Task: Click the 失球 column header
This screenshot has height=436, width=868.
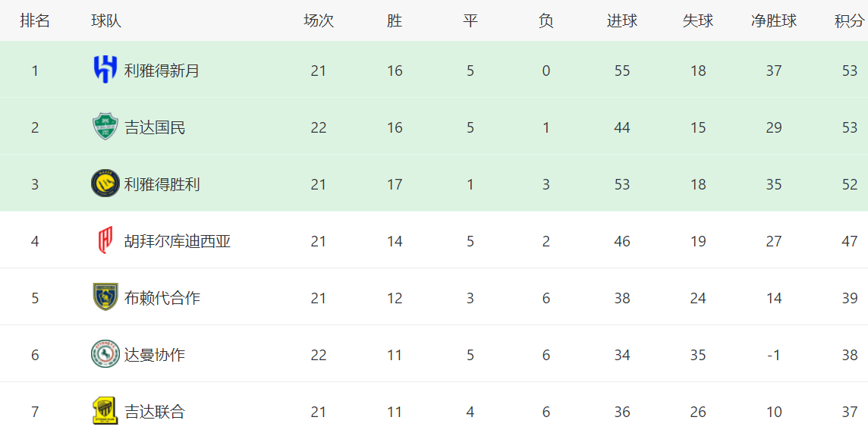Action: point(697,21)
